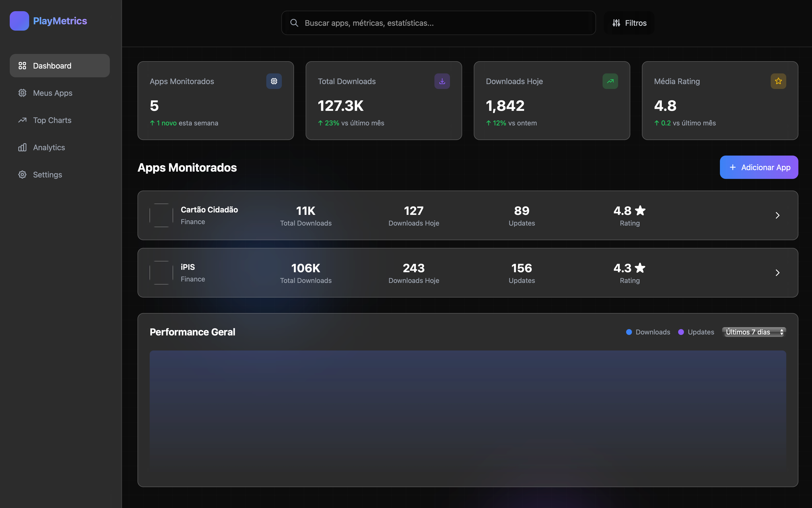Click the Dashboard grid icon
Image resolution: width=812 pixels, height=508 pixels.
coord(22,66)
